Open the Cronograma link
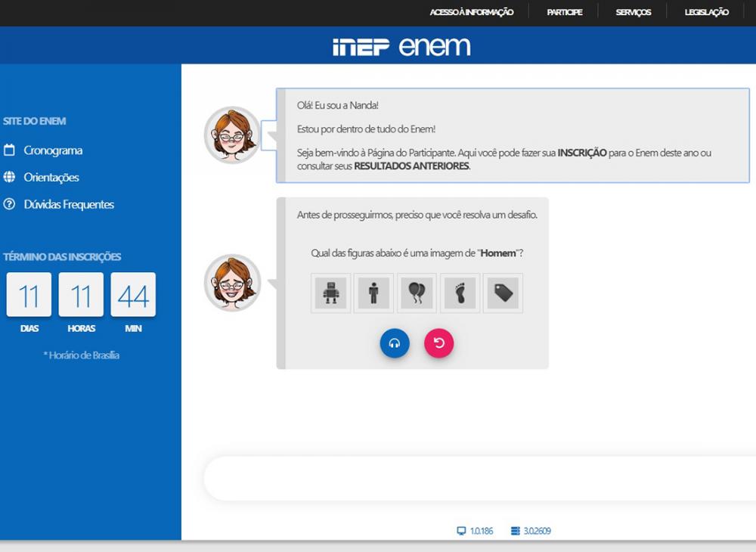This screenshot has height=552, width=756. pos(53,150)
